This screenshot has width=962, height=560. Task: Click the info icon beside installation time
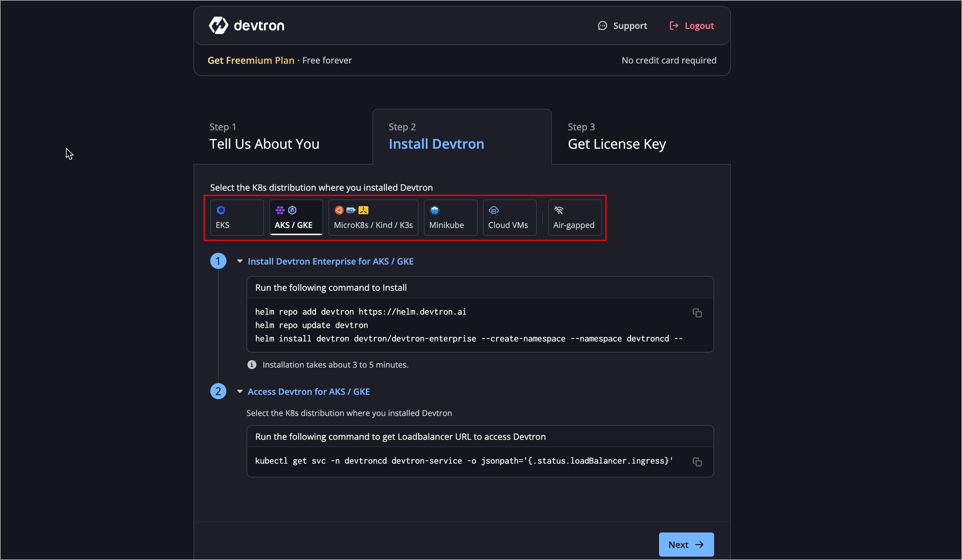(x=252, y=364)
